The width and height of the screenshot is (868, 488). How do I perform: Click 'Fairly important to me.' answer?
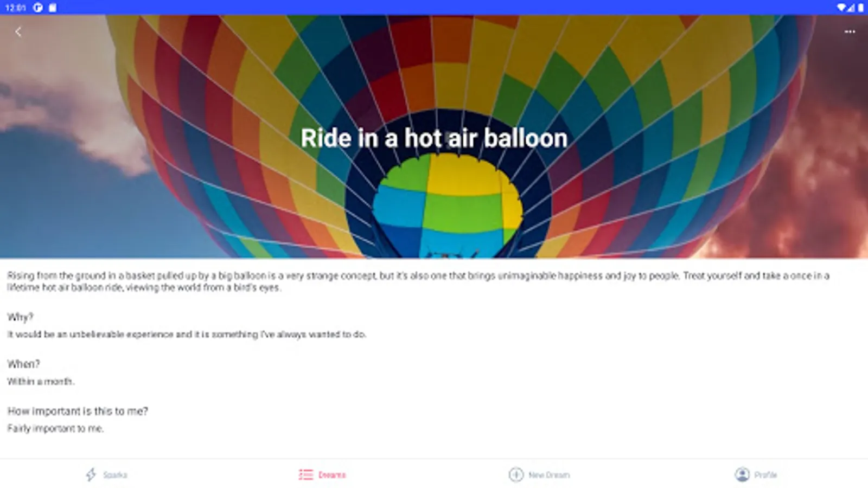click(x=55, y=428)
